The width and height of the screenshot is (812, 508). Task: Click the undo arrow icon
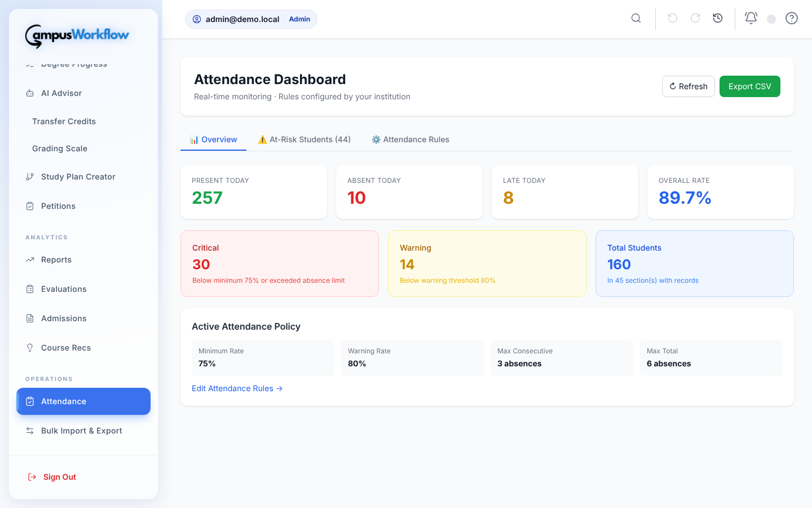(x=672, y=19)
